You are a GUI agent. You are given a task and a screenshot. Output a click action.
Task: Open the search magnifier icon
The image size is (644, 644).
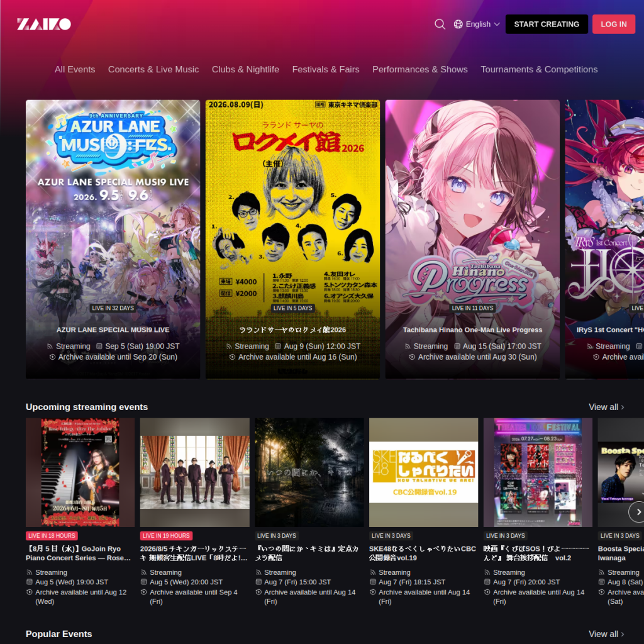click(440, 25)
